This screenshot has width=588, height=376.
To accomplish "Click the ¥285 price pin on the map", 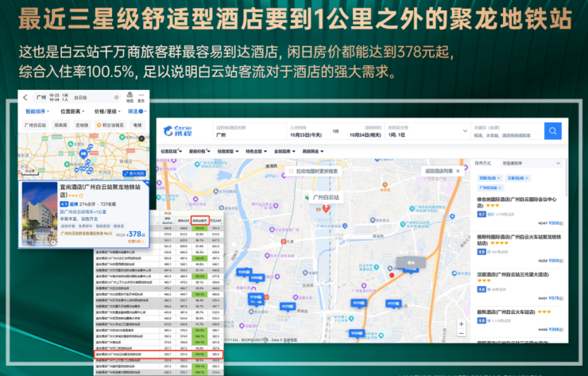I will pyautogui.click(x=244, y=272).
